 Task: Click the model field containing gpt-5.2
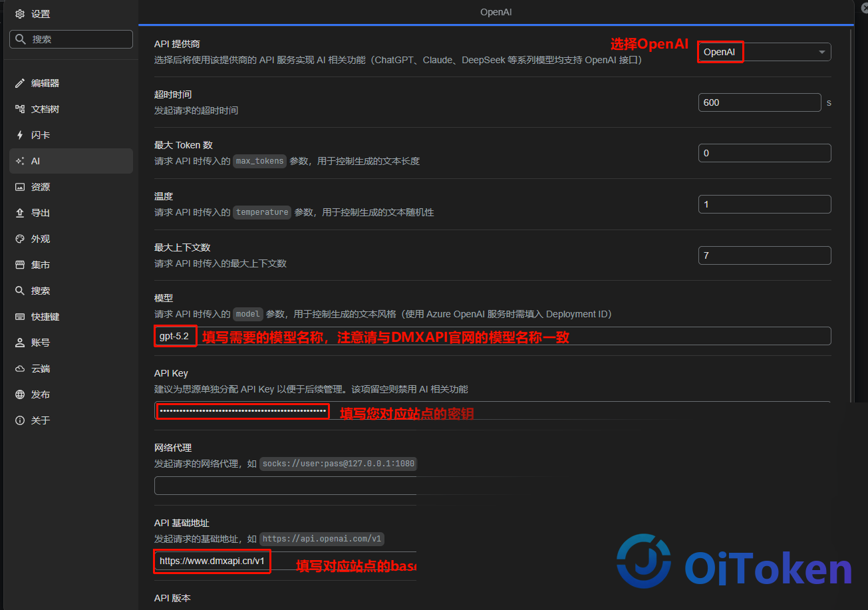pos(492,336)
